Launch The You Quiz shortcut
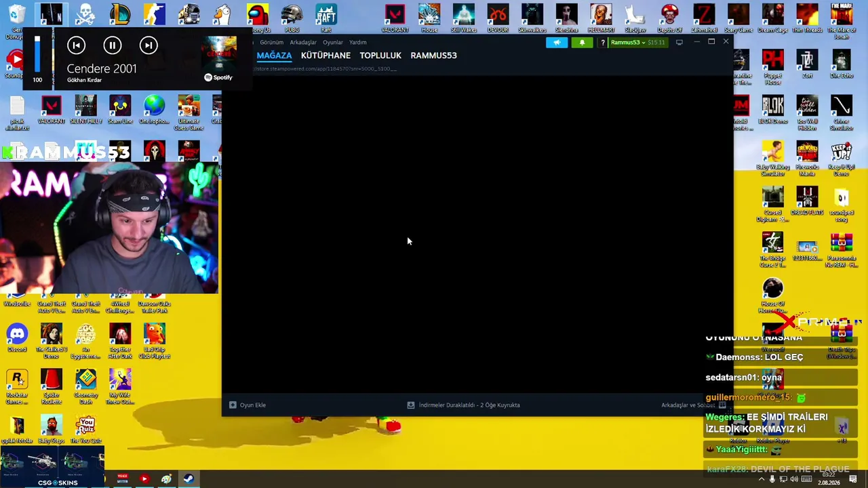 pos(85,430)
